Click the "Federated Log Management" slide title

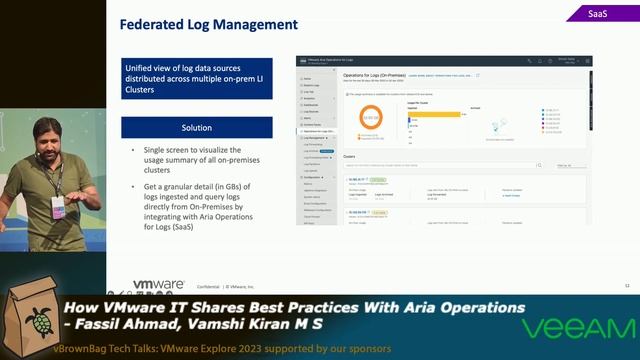click(x=209, y=24)
